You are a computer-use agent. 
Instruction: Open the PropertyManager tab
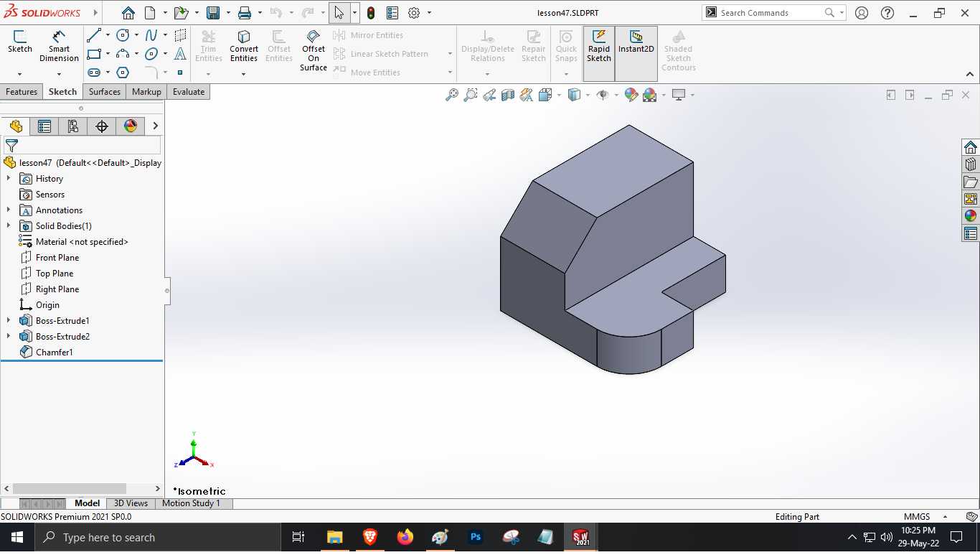(44, 126)
